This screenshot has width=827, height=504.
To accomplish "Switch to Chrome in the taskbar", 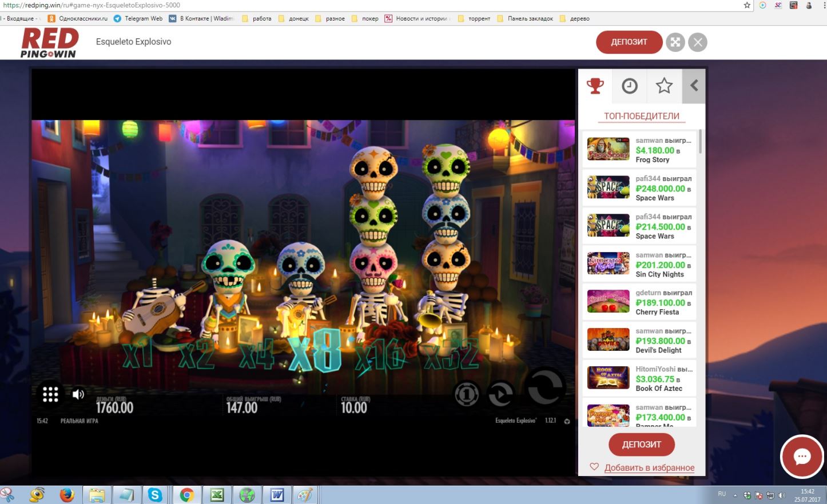I will (x=186, y=495).
